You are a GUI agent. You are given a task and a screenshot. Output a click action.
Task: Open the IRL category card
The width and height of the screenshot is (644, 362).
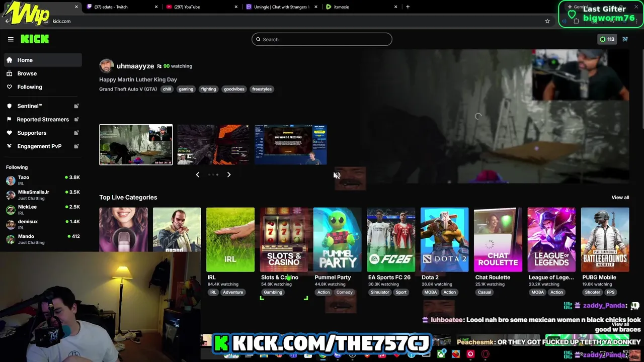pyautogui.click(x=230, y=240)
